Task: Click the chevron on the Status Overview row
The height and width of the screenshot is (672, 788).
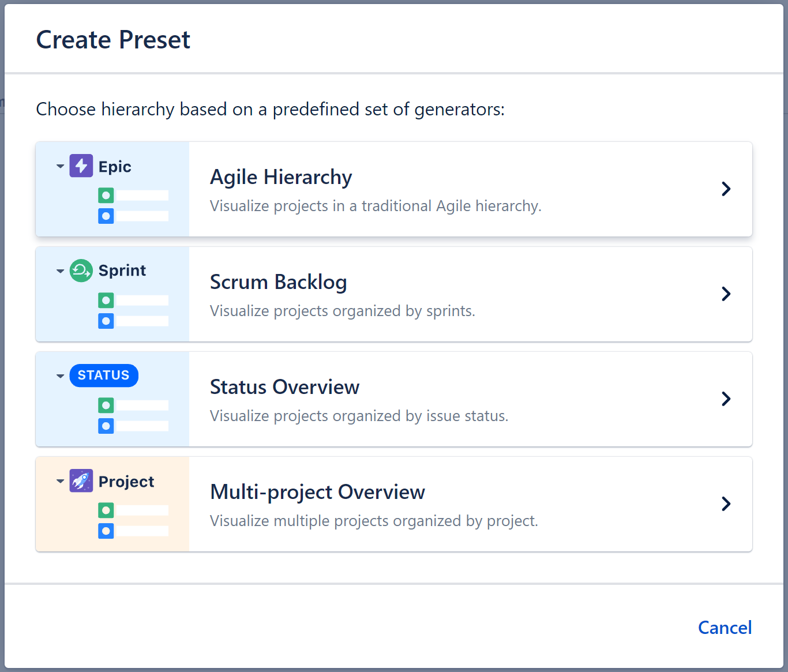Action: [726, 399]
